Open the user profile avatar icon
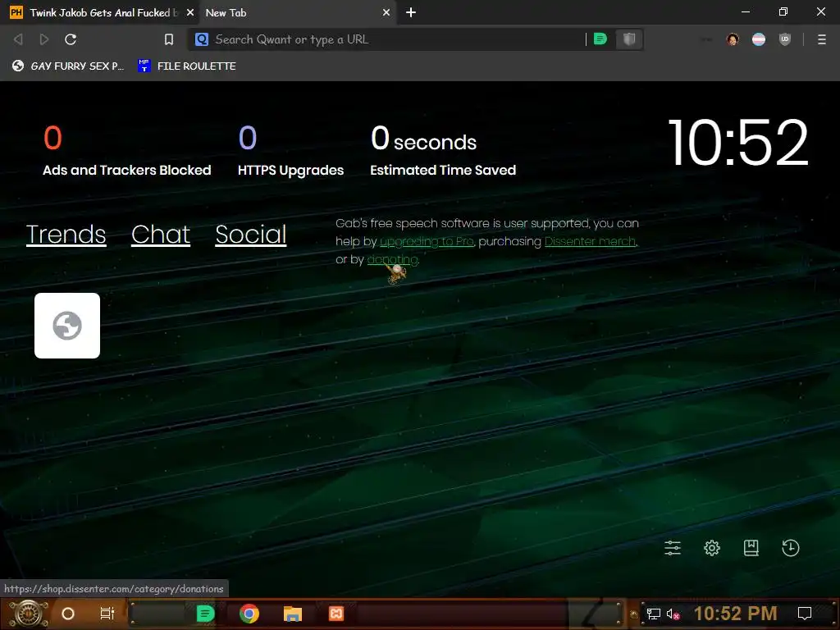840x630 pixels. click(x=733, y=39)
